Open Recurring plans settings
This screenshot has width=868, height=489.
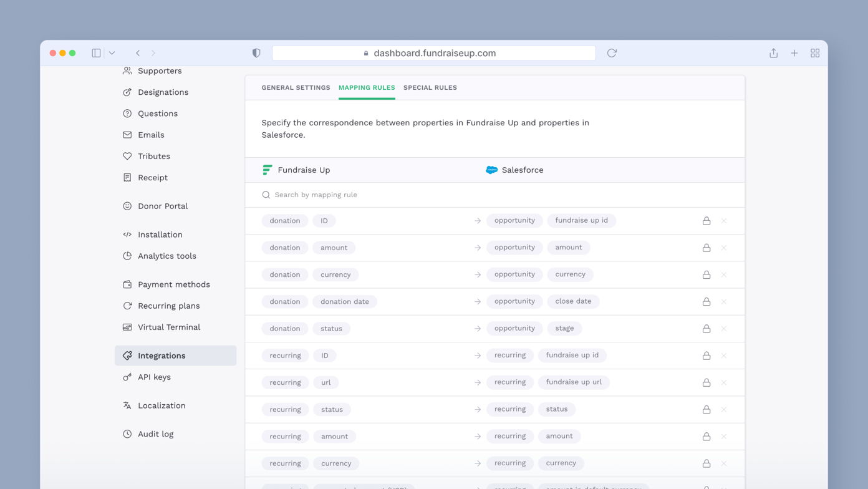click(x=169, y=306)
